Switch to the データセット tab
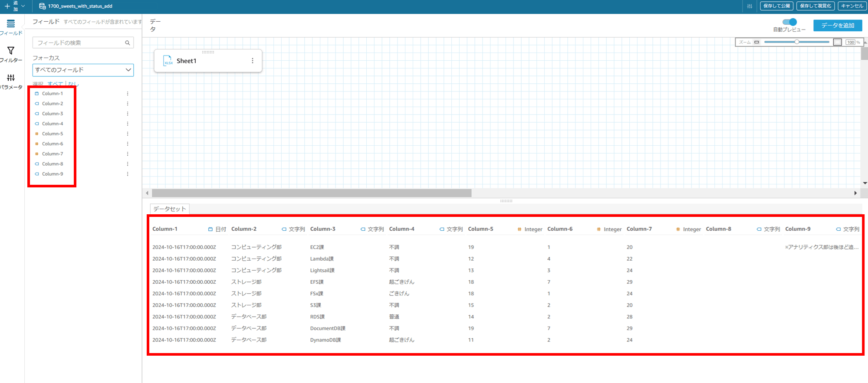Image resolution: width=868 pixels, height=383 pixels. click(x=170, y=209)
